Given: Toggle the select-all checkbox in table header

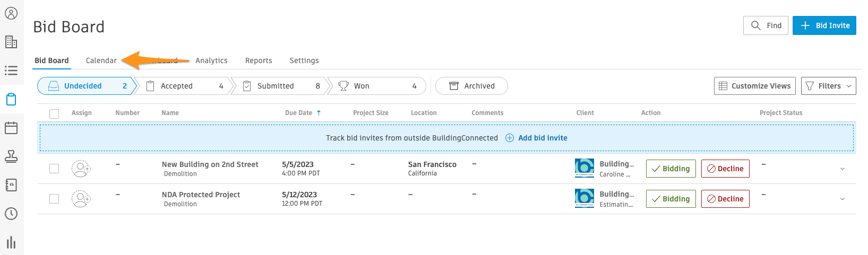Looking at the screenshot, I should coord(54,113).
